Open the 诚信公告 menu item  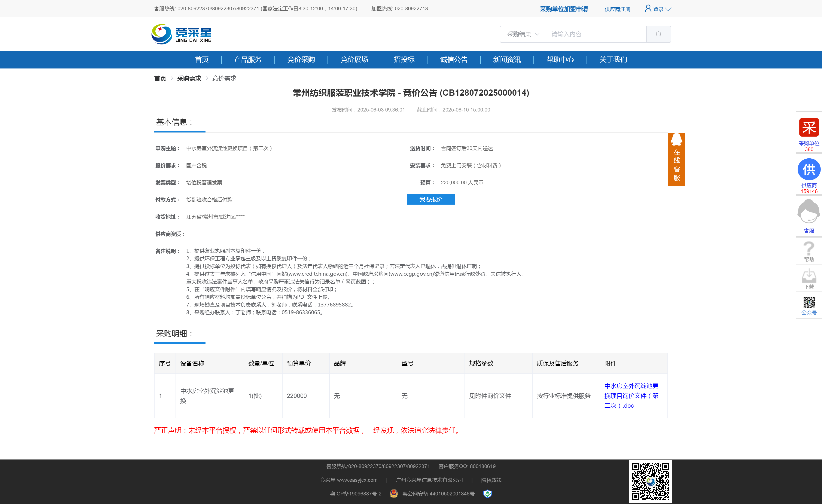pyautogui.click(x=453, y=60)
